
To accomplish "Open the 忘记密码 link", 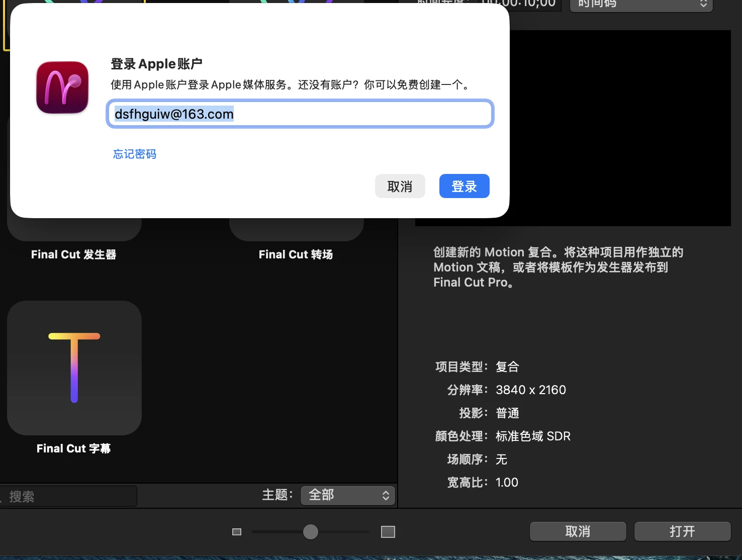I will tap(135, 154).
